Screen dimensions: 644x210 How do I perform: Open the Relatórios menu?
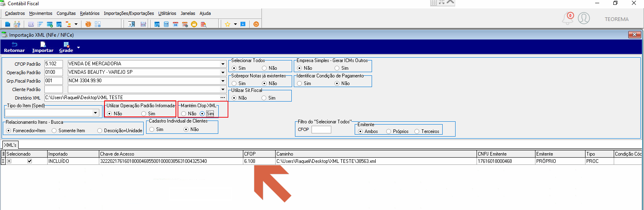(x=90, y=13)
